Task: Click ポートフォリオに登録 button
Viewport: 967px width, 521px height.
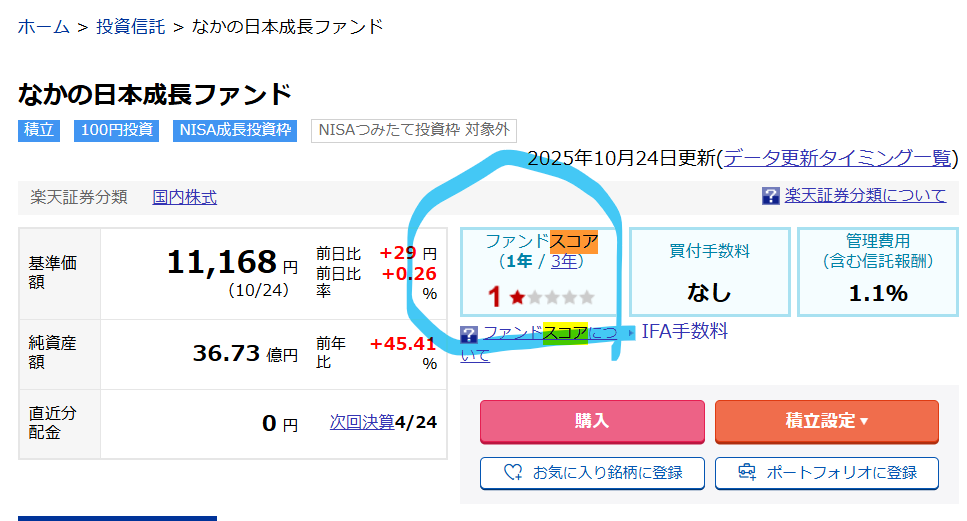Action: coord(826,473)
